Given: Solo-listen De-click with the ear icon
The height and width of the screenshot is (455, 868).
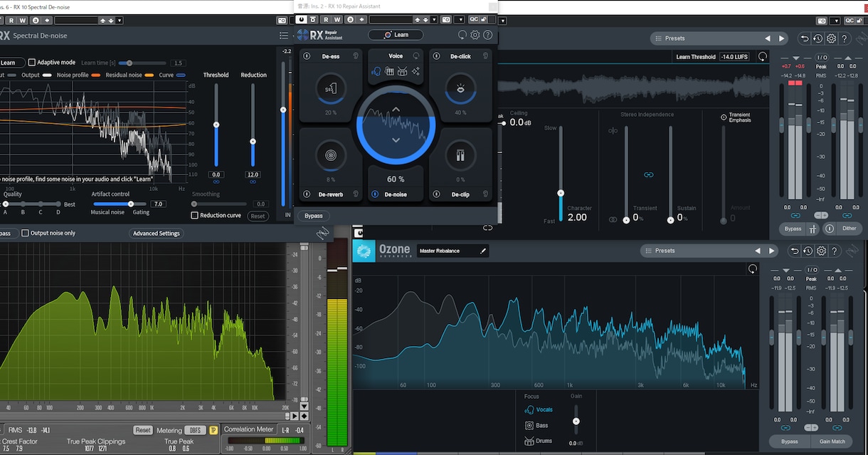Looking at the screenshot, I should [x=485, y=56].
